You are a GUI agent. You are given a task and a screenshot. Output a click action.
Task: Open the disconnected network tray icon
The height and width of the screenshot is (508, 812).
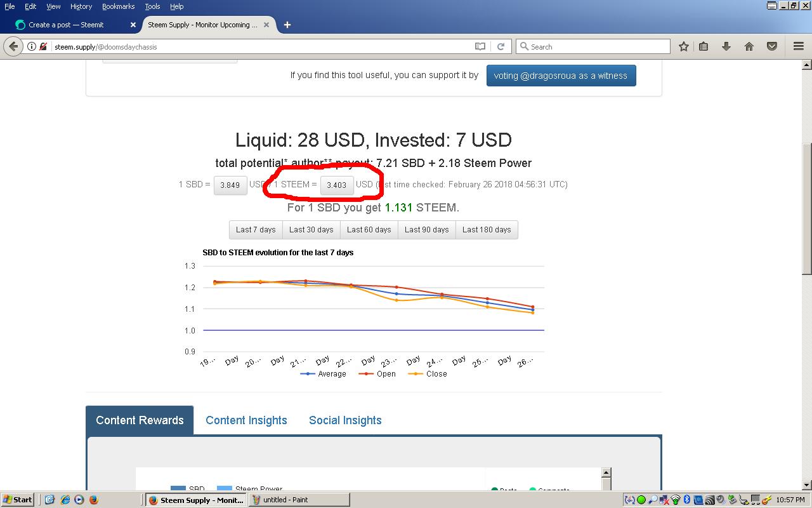point(664,500)
